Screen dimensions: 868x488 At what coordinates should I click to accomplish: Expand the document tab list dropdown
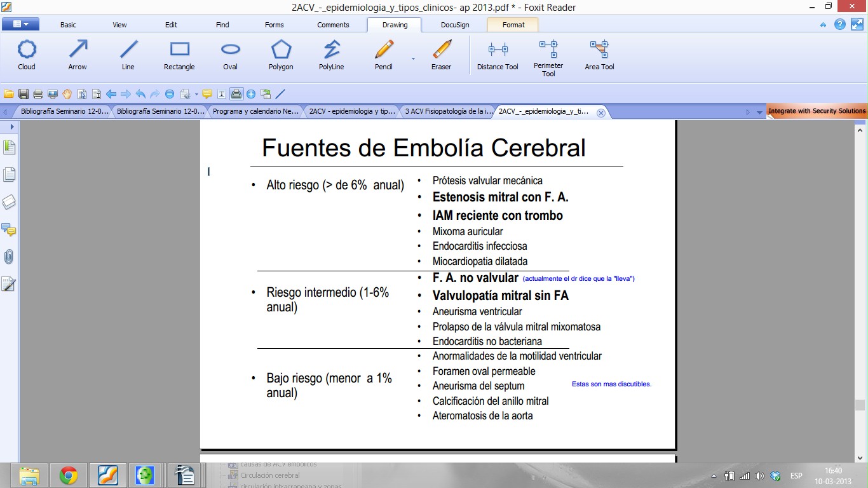click(x=759, y=112)
